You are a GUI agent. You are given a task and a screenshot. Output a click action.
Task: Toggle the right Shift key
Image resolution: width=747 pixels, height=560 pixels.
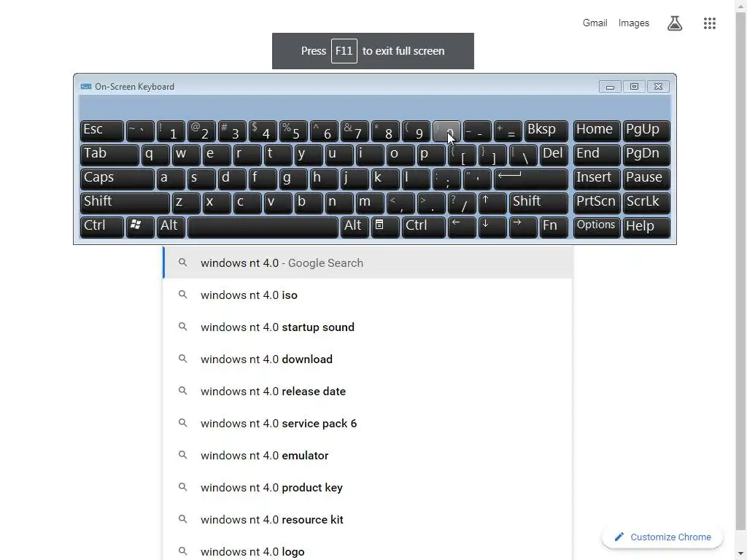pyautogui.click(x=538, y=203)
